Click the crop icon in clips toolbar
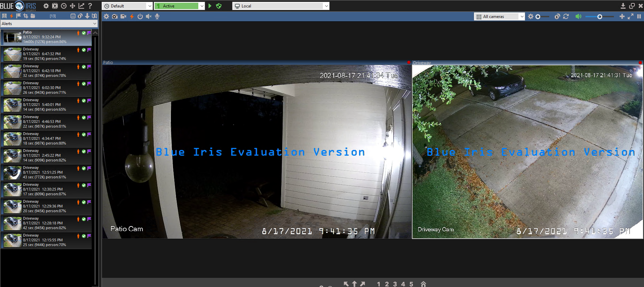 click(26, 16)
